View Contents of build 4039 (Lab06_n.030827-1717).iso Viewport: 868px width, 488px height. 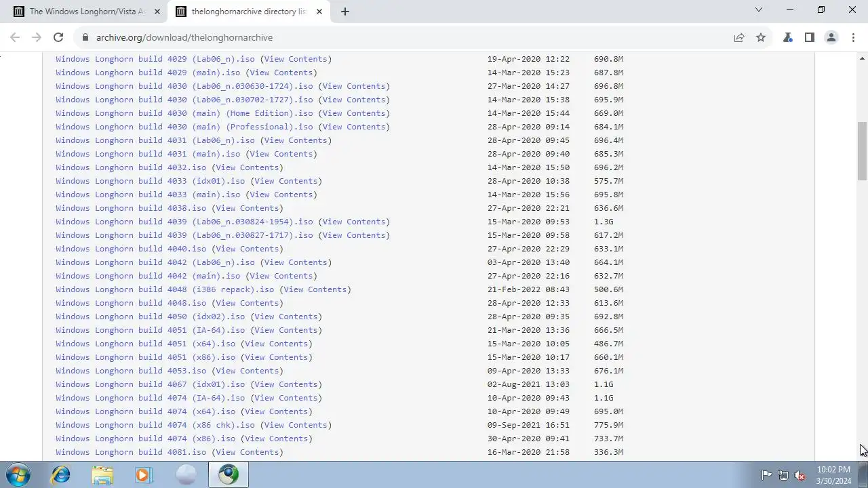pyautogui.click(x=354, y=235)
